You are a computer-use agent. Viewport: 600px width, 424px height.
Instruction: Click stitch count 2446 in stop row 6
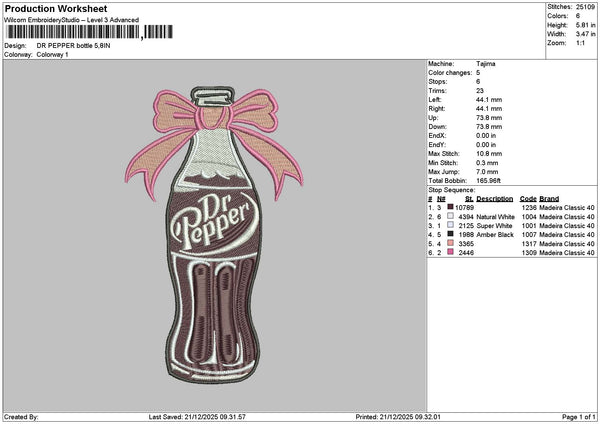(466, 253)
